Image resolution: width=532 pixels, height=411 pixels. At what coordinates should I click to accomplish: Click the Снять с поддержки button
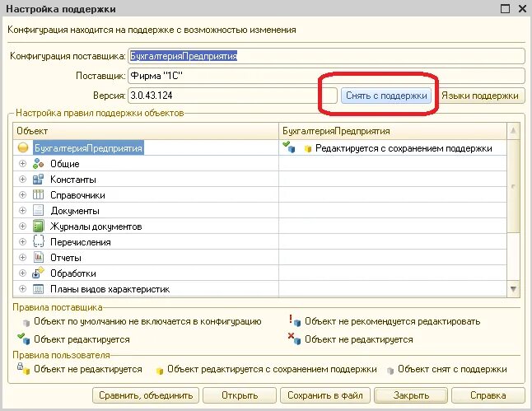[x=386, y=96]
